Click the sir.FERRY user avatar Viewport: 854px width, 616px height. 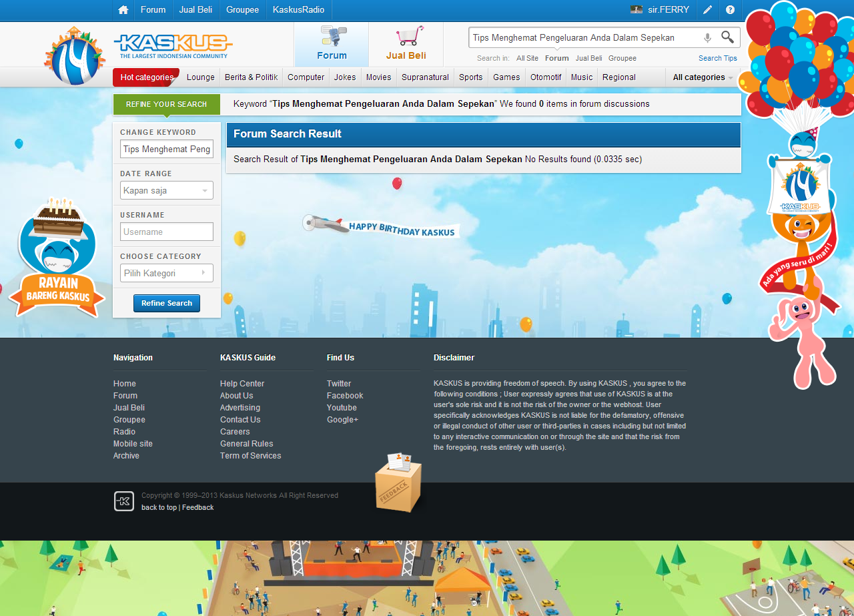pos(636,10)
